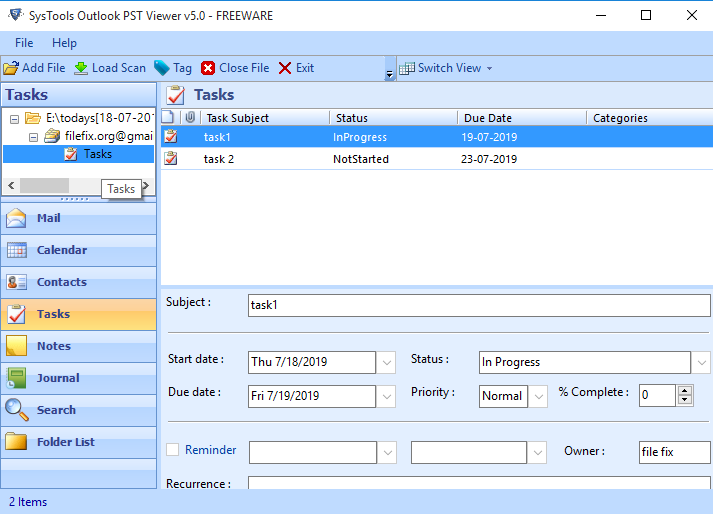Open the Due date dropdown
The image size is (713, 514).
[x=387, y=396]
